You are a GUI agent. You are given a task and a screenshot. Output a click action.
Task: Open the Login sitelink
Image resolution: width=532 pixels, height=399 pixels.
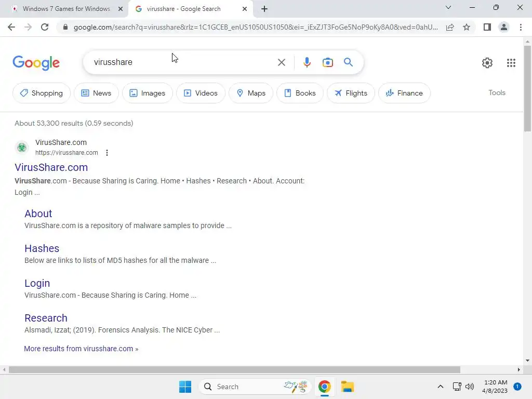(x=37, y=283)
